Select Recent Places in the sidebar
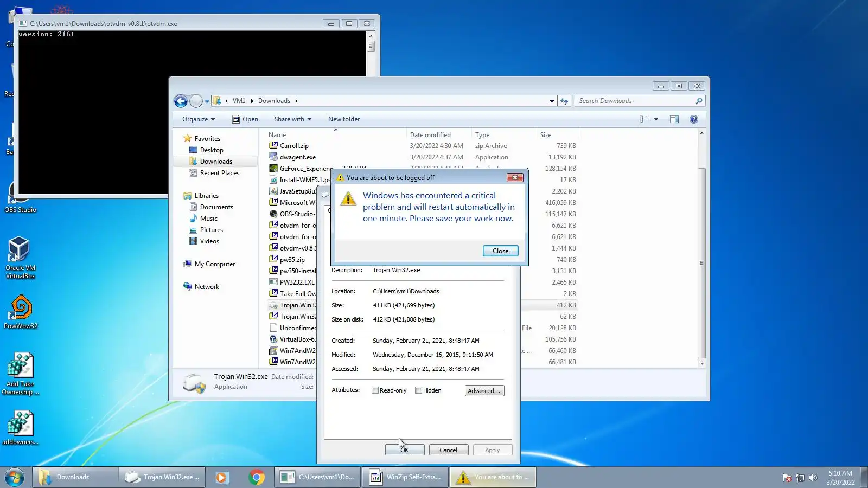 (219, 173)
